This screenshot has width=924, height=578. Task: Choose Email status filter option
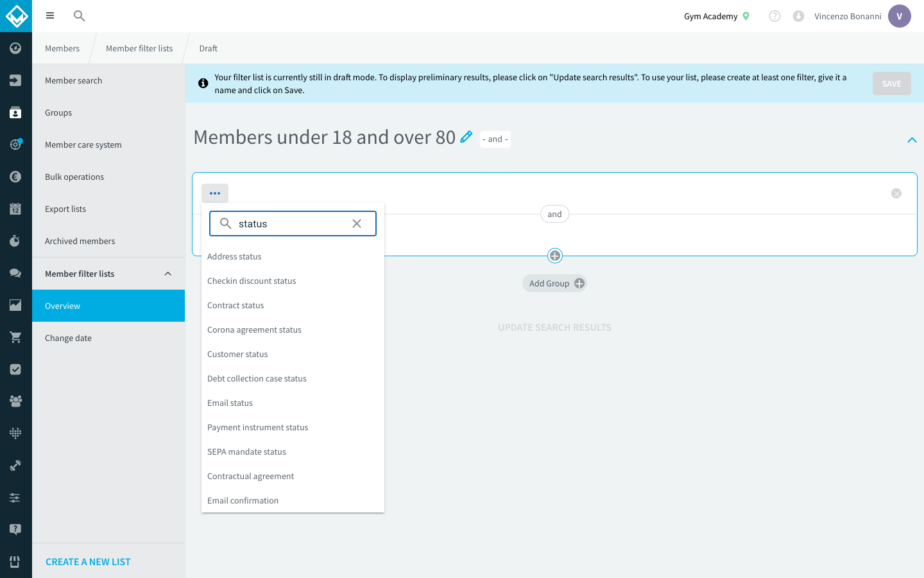[x=293, y=403]
